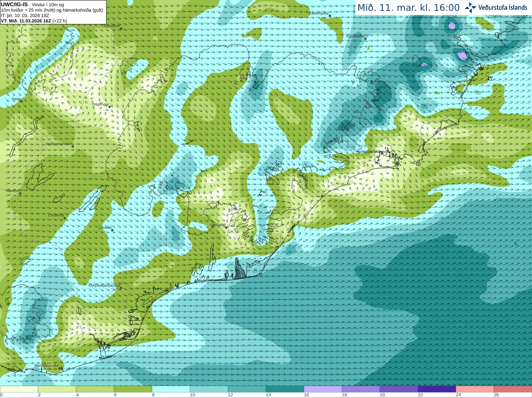This screenshot has height=398, width=532.
Task: Click the UWC/IG-IS model title
Action: [x=14, y=4]
